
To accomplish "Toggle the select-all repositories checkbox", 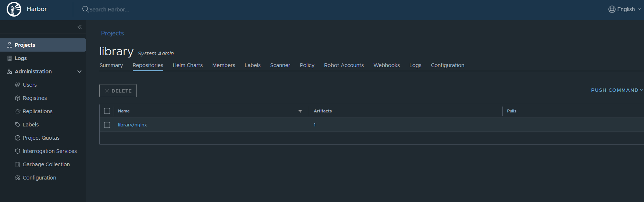I will 107,111.
